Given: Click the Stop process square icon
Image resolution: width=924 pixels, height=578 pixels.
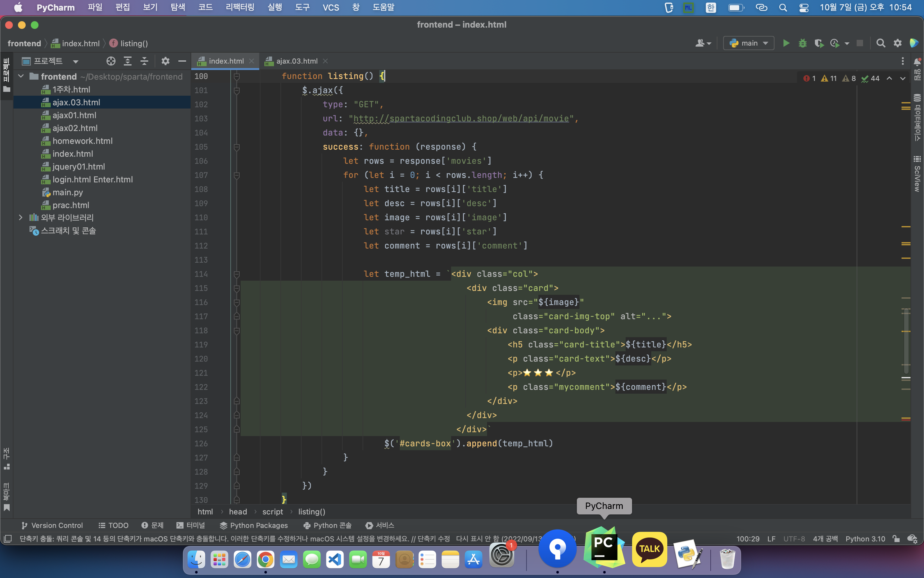Looking at the screenshot, I should pyautogui.click(x=860, y=43).
